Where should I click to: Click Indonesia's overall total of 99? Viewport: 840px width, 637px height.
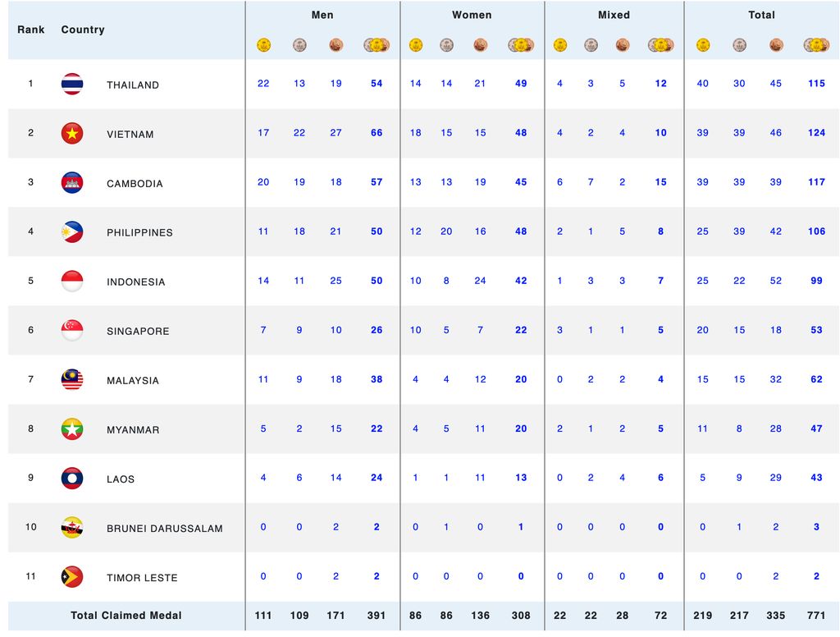tap(816, 281)
